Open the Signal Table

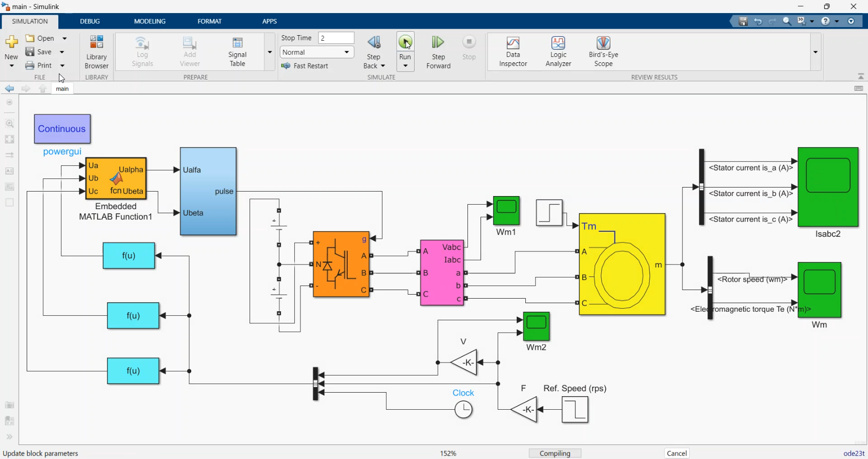click(238, 52)
